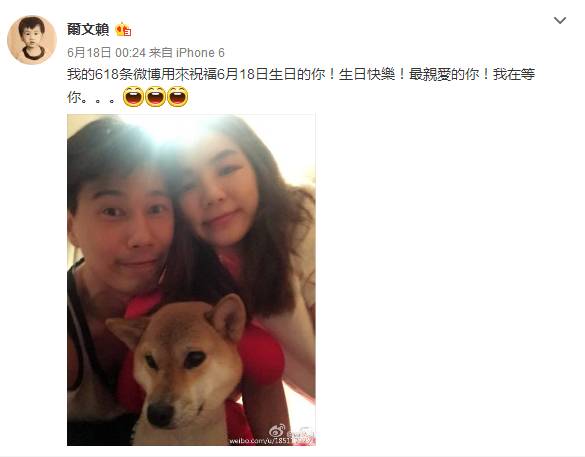Screen dimensions: 585x457
Task: Click the last laughing emoji
Action: [x=178, y=96]
